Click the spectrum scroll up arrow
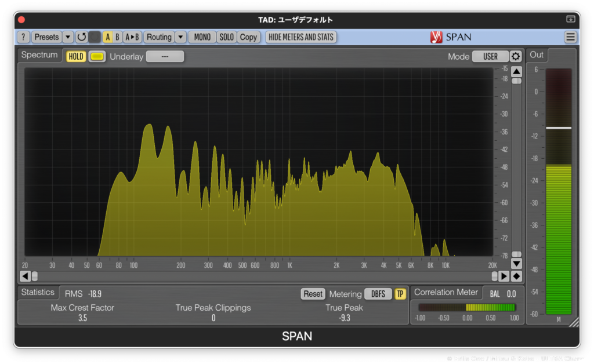This screenshot has width=594, height=364. coord(516,72)
